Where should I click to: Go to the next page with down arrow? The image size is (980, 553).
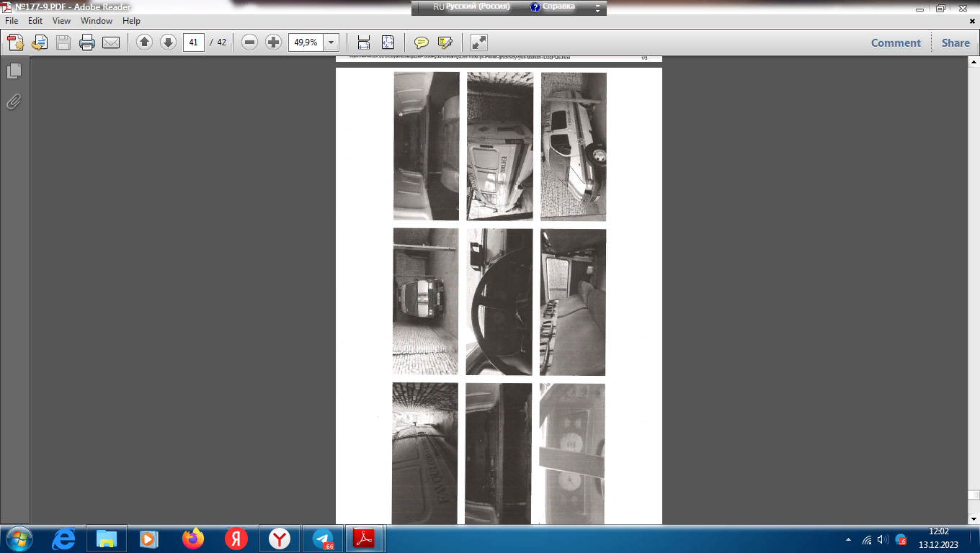click(168, 42)
